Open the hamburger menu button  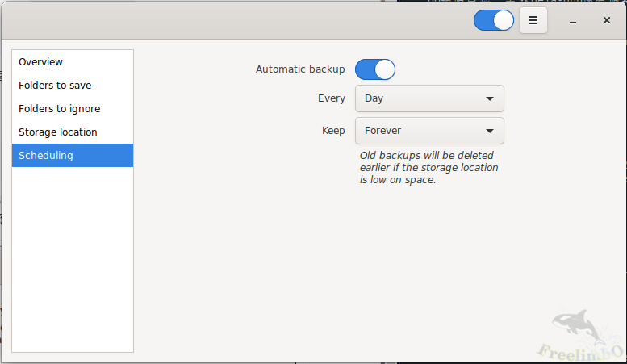coord(533,20)
